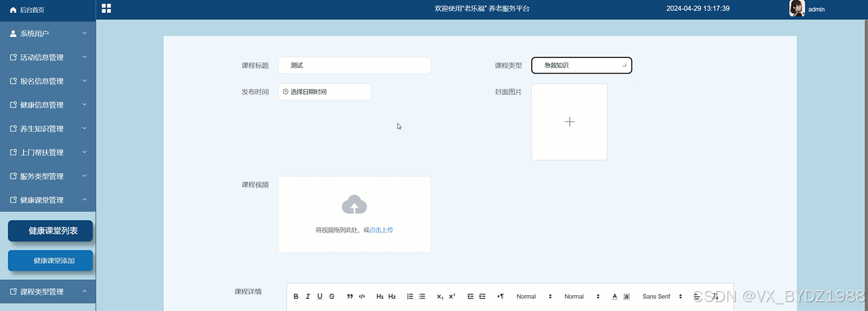868x311 pixels.
Task: Click the 点击上传 link
Action: [381, 230]
